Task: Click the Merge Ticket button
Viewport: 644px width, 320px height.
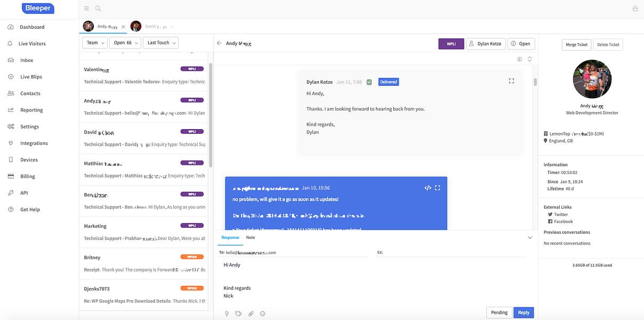Action: click(x=577, y=45)
